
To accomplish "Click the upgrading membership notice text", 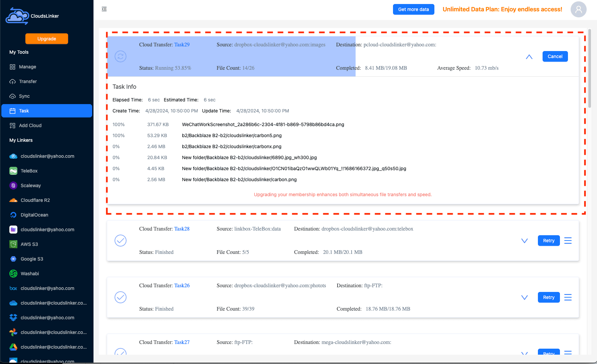I will point(343,195).
